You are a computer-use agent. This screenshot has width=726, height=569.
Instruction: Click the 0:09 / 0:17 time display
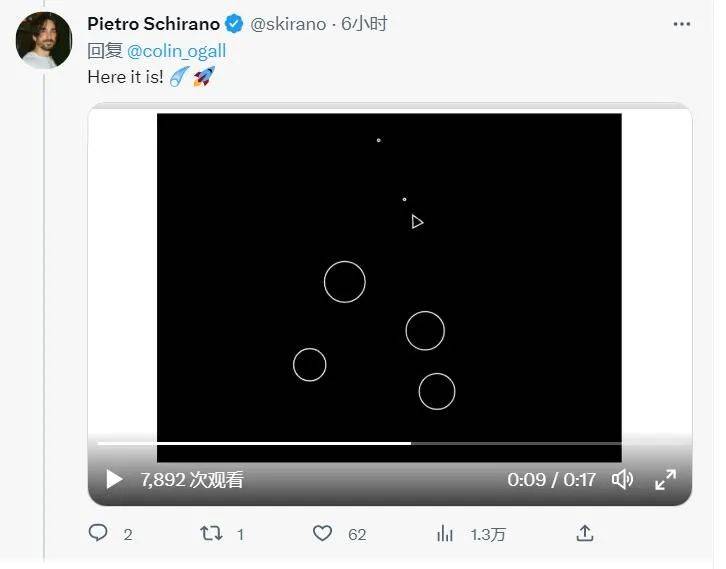click(551, 480)
